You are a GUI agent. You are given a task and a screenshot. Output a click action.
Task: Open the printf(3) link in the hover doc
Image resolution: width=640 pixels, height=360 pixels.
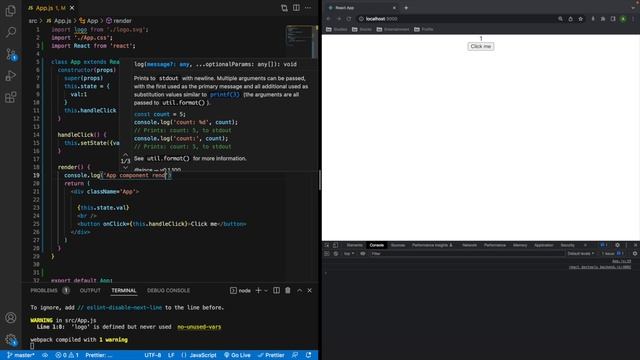coord(224,95)
